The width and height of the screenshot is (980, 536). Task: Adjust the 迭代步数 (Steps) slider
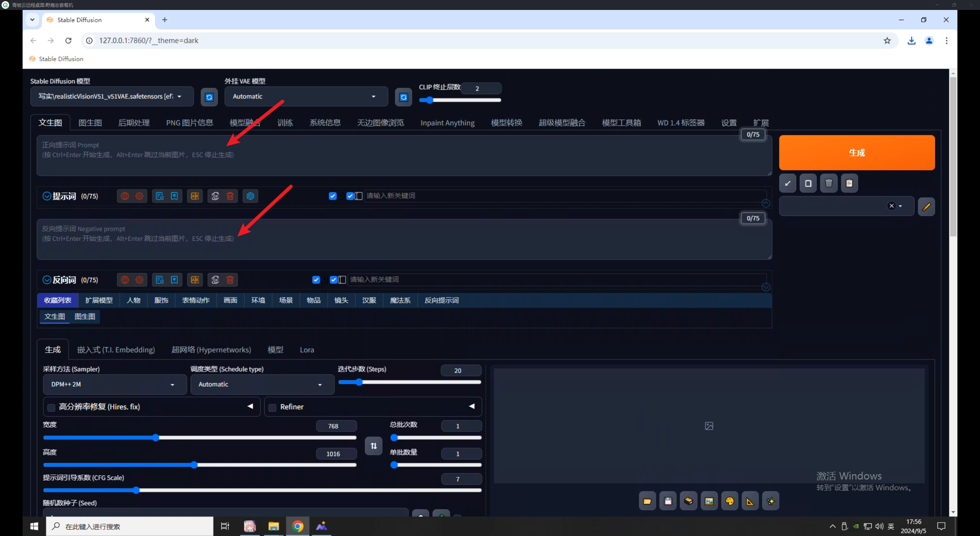[x=410, y=382]
